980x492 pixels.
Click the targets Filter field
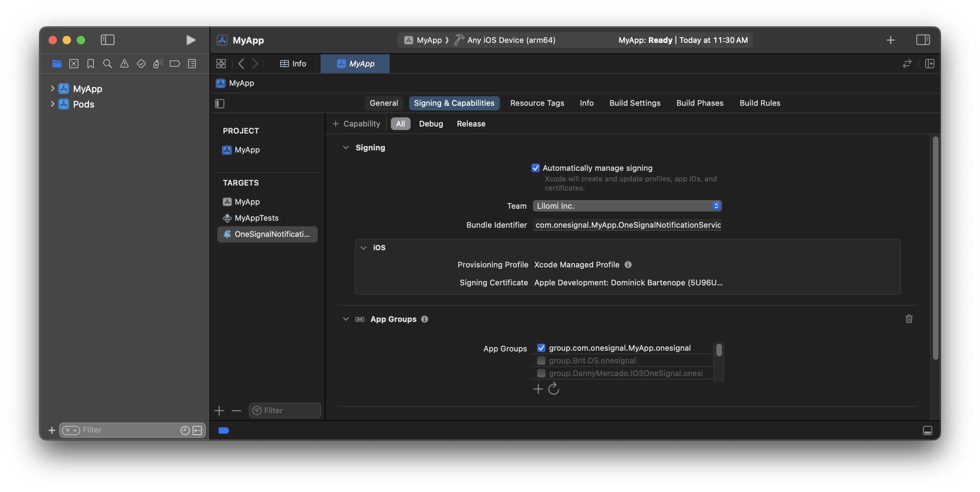pyautogui.click(x=285, y=410)
